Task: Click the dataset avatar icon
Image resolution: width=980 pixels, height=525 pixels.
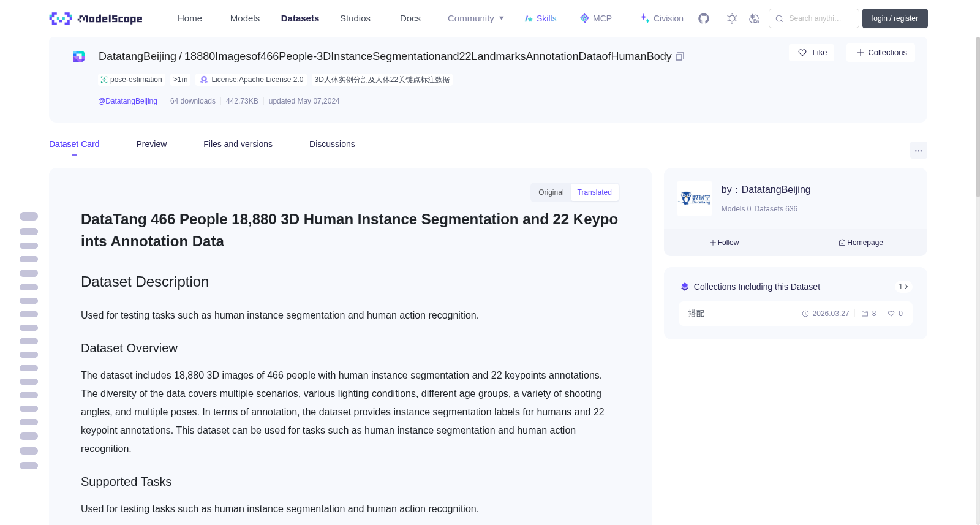Action: [x=79, y=56]
